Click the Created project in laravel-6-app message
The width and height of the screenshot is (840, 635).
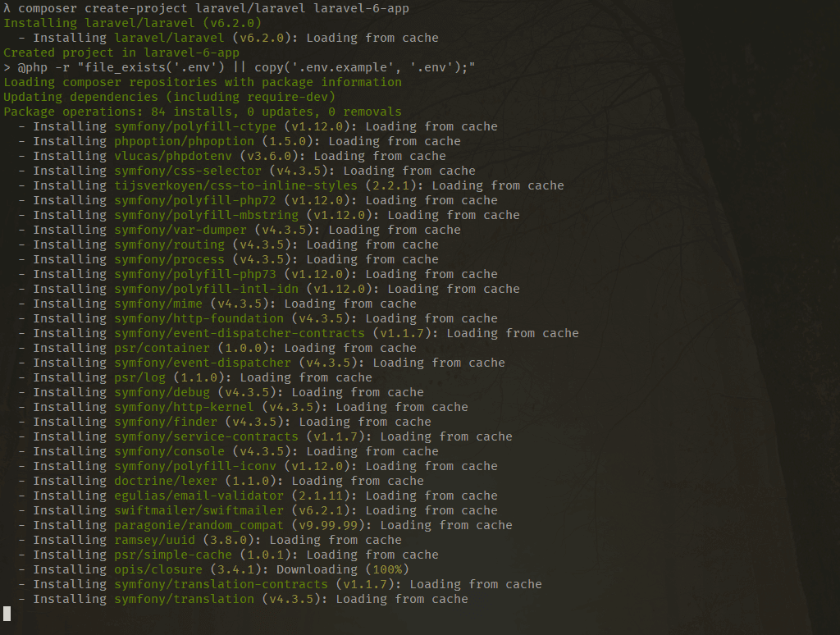(123, 52)
